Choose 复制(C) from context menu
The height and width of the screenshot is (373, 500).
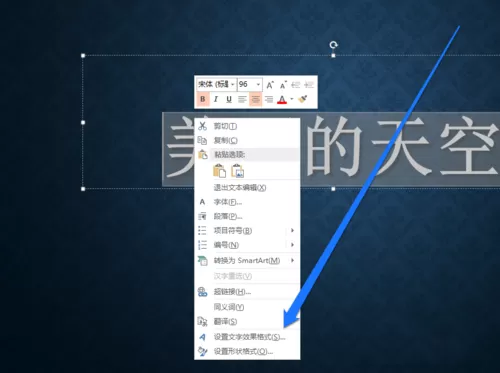[x=247, y=140]
